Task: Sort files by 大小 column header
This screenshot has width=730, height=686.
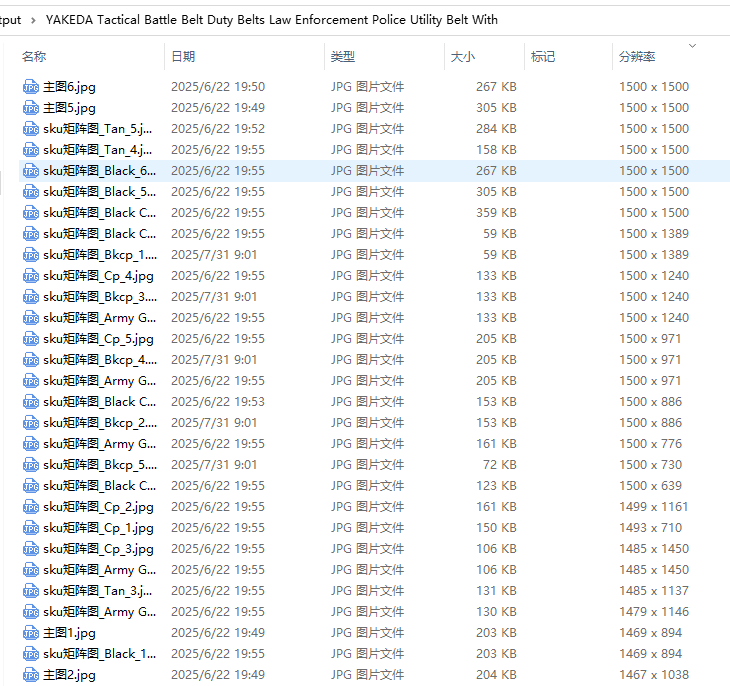Action: [463, 56]
